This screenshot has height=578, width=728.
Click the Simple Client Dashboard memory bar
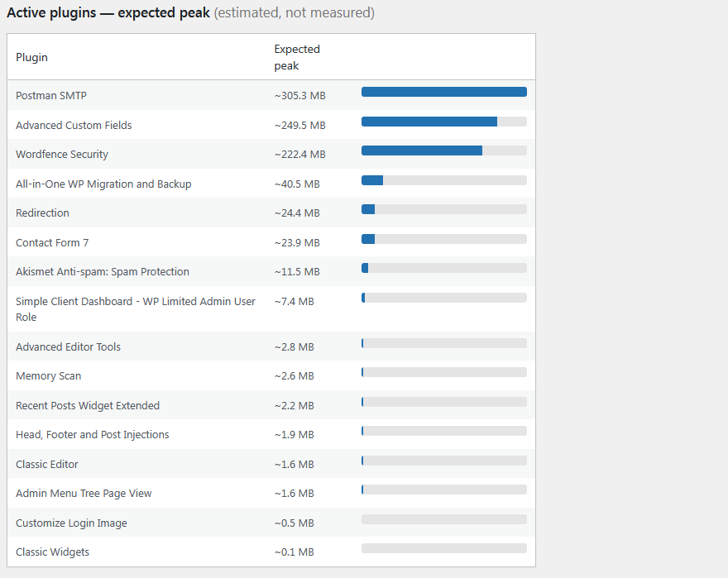point(444,298)
